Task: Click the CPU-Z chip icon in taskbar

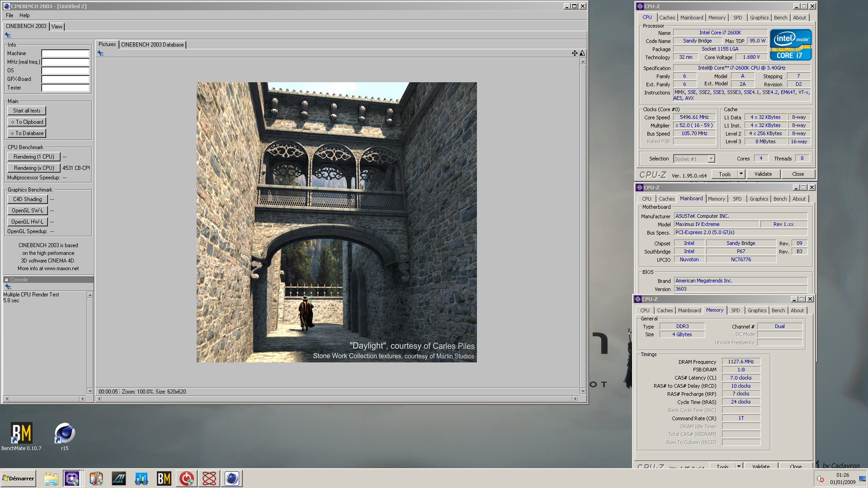Action: coord(72,479)
